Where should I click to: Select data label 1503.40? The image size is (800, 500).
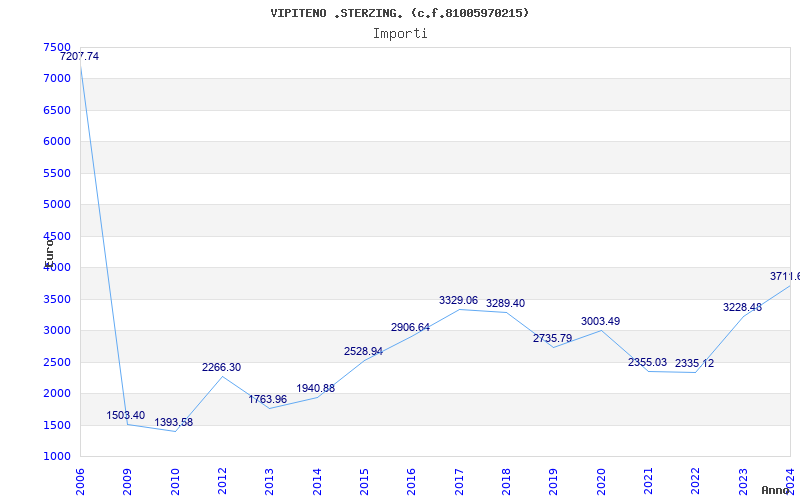point(126,415)
